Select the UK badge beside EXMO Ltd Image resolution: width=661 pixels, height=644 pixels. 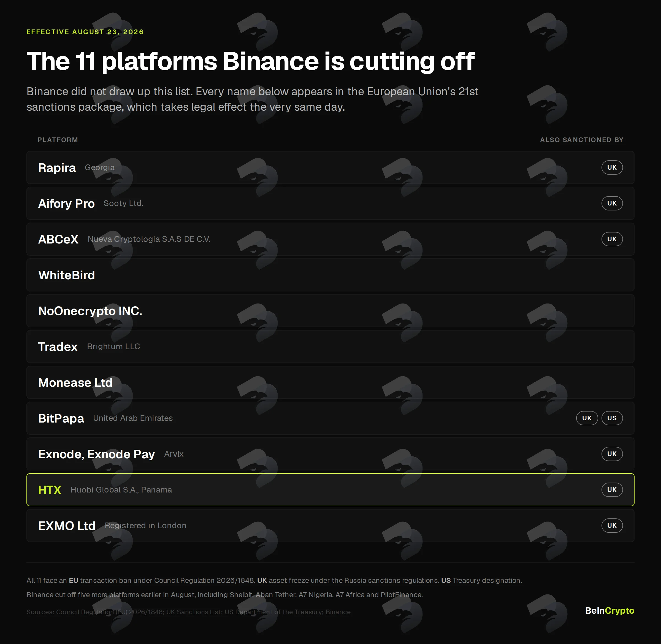point(612,526)
